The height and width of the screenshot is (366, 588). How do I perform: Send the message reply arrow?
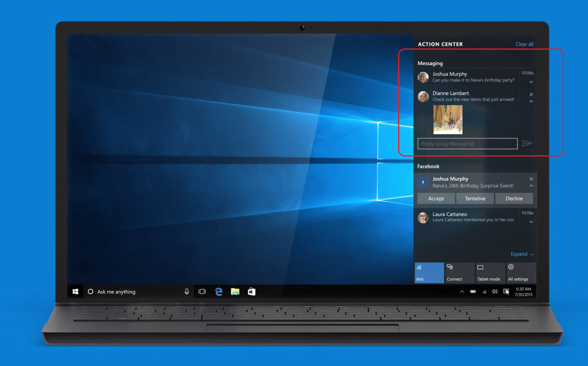(x=527, y=144)
